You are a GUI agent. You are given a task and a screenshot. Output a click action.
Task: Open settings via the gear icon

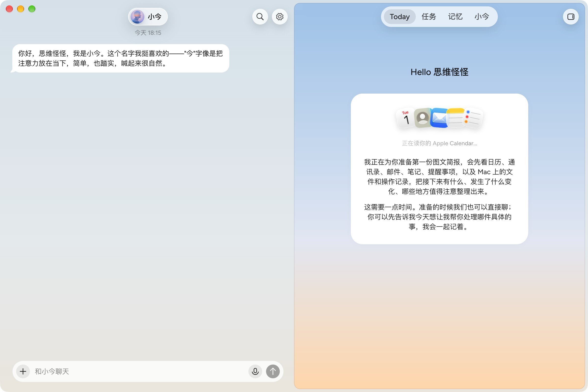coord(280,17)
